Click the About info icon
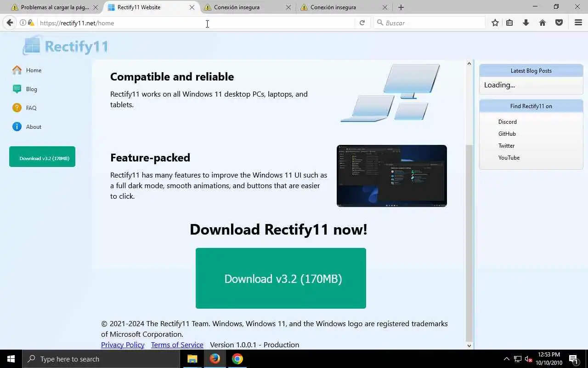 point(17,126)
